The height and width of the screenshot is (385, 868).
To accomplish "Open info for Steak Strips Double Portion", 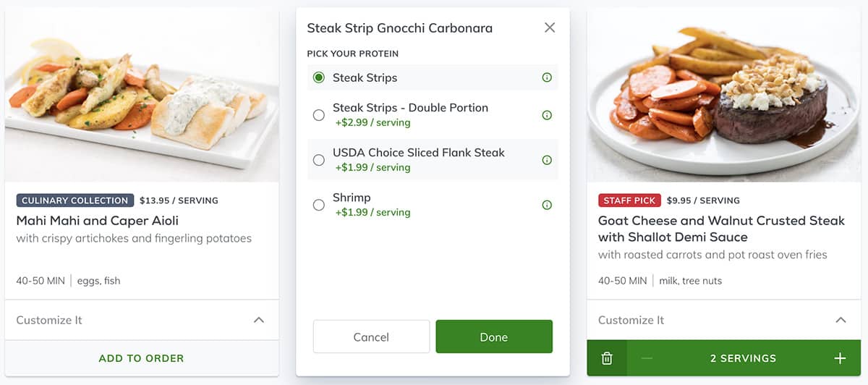I will [547, 115].
